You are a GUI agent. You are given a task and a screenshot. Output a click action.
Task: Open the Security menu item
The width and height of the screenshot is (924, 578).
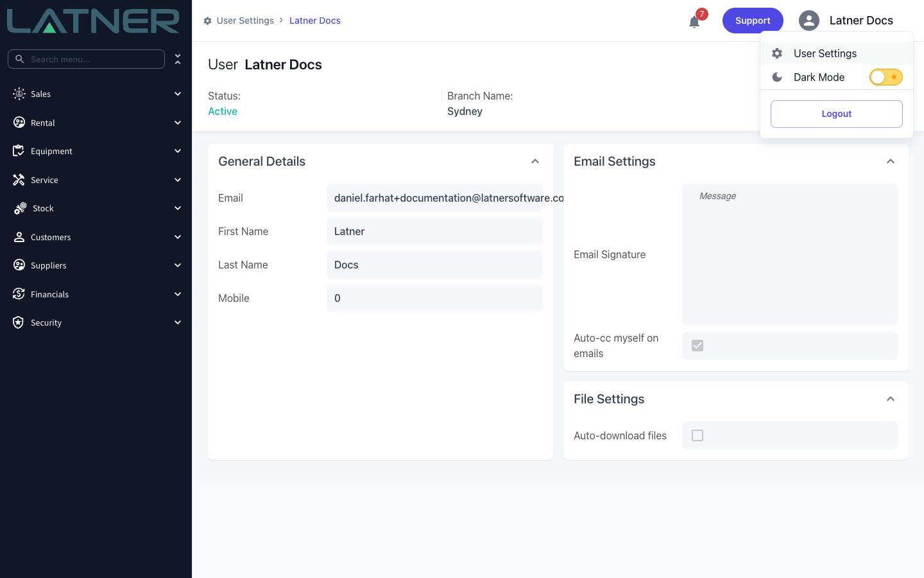click(x=96, y=322)
